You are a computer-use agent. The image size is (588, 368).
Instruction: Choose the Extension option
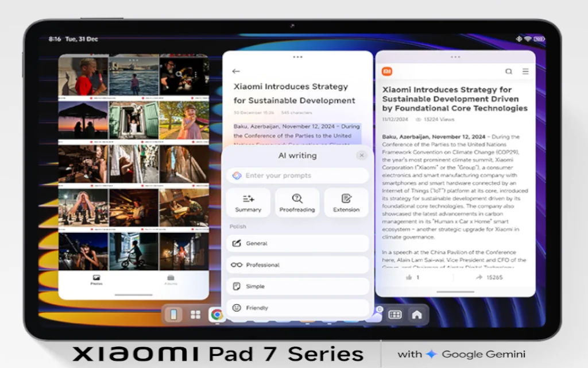click(346, 203)
